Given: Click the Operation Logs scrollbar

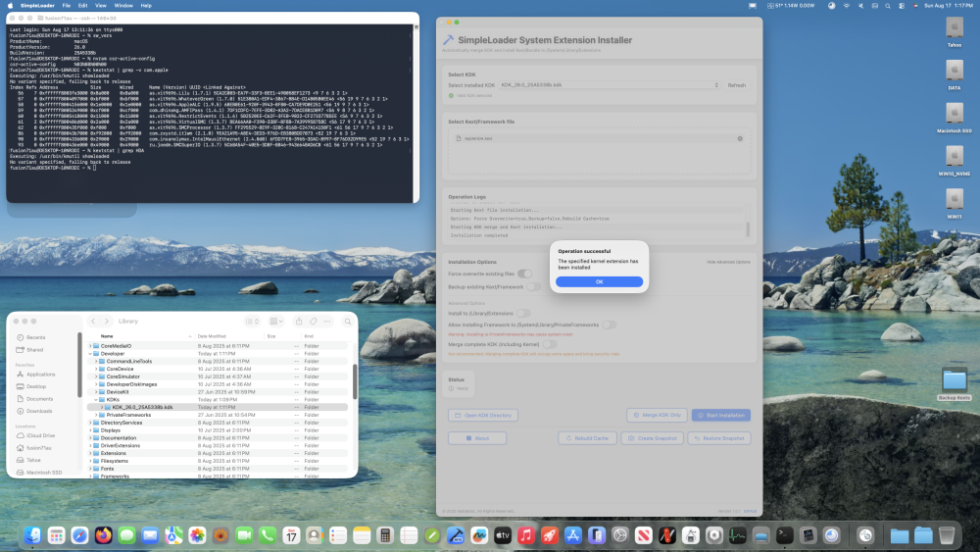Looking at the screenshot, I should [748, 228].
